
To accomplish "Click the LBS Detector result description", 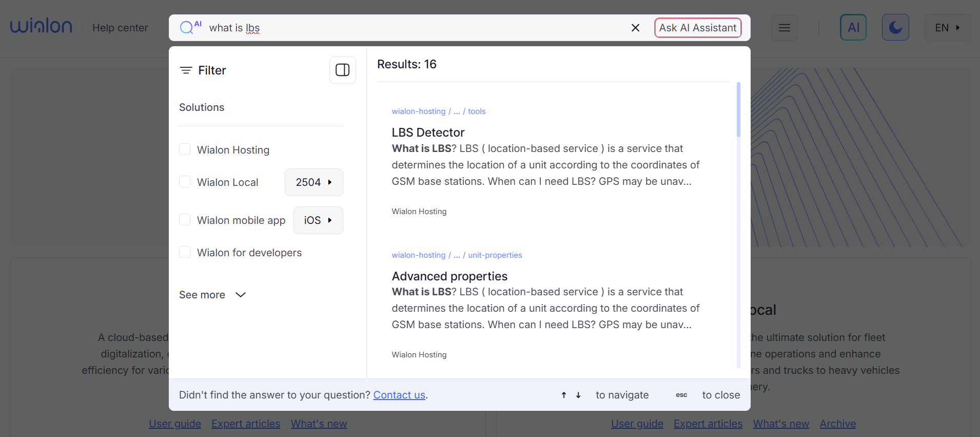I will coord(545,165).
